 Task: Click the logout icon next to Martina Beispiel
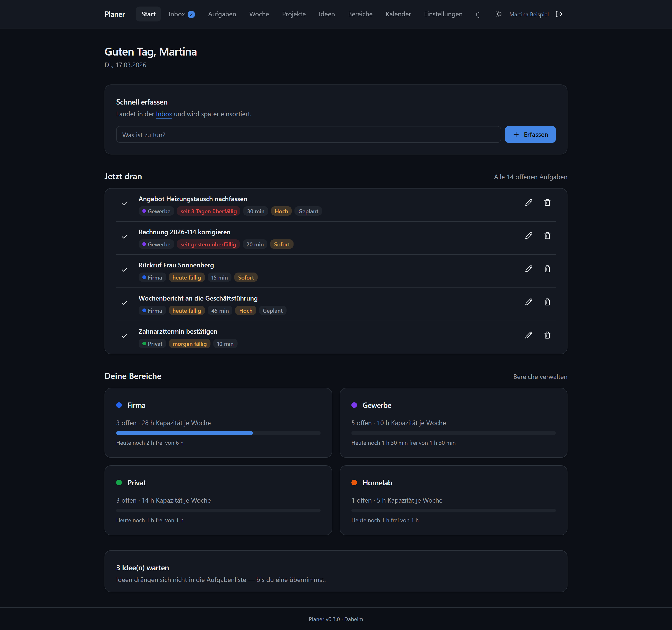pos(559,14)
